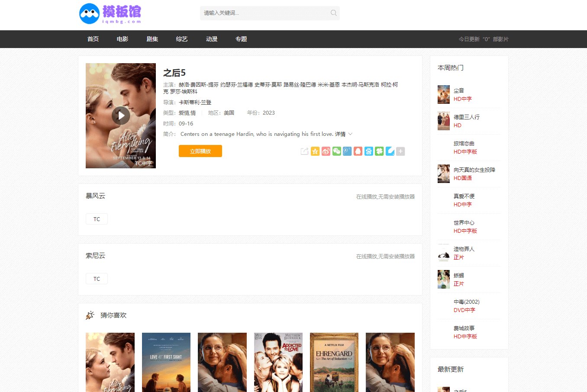
Task: Open 中毒(2002) sidebar entry
Action: tap(467, 302)
